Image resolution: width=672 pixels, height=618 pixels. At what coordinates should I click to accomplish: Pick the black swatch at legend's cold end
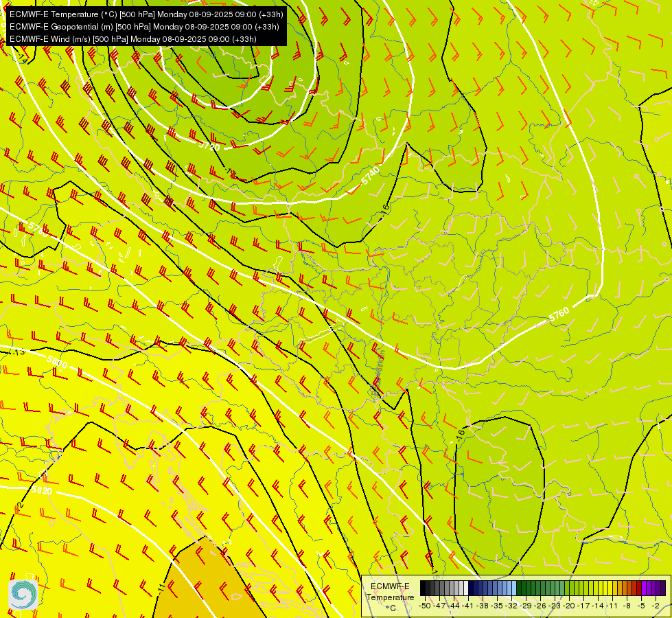point(423,588)
